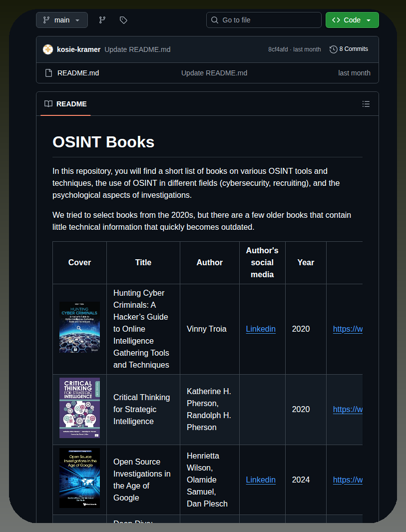406x532 pixels.
Task: View repository tags icon
Action: click(x=123, y=20)
